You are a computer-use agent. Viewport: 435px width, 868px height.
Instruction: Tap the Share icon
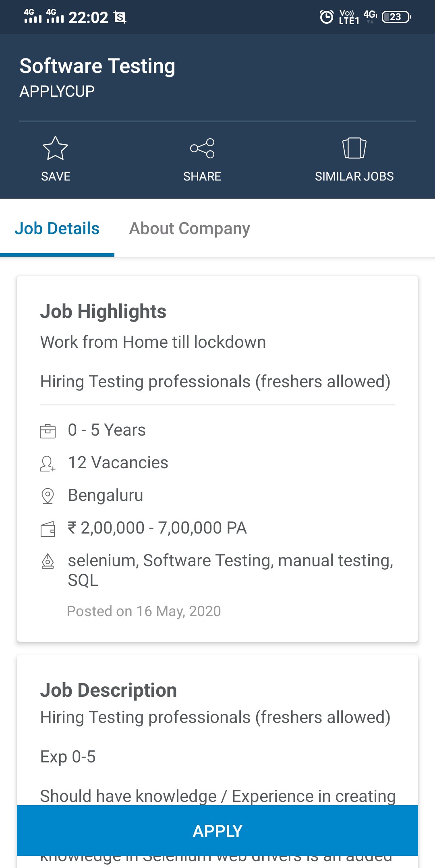point(202,148)
